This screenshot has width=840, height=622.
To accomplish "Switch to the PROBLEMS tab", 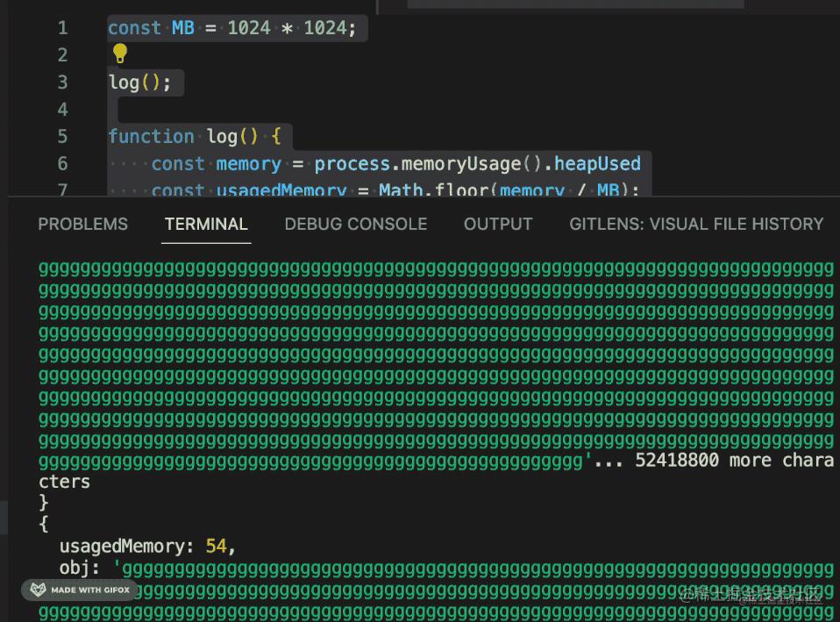I will coord(82,224).
